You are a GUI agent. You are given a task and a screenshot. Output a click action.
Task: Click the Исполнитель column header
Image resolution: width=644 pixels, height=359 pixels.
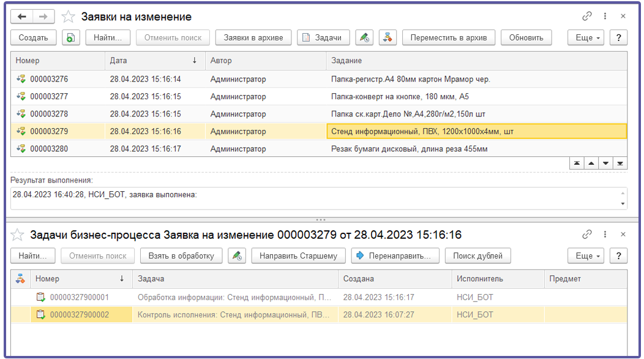[498, 279]
